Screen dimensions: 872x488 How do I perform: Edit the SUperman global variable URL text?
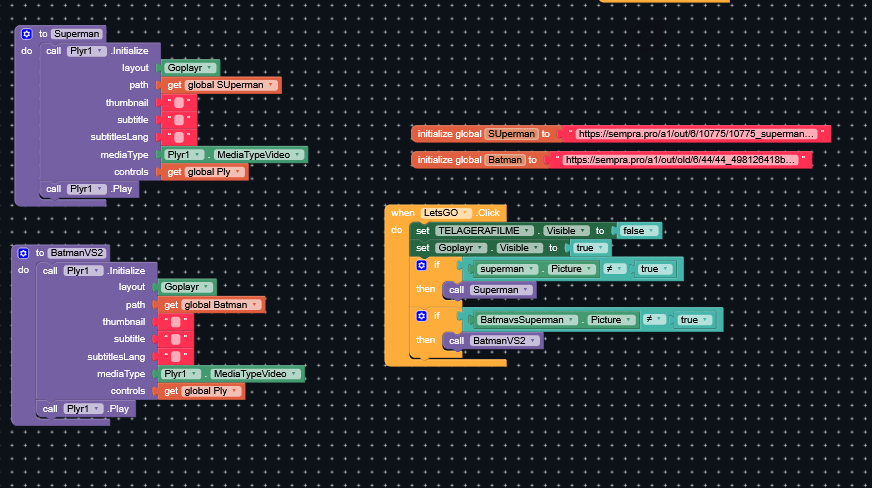695,134
